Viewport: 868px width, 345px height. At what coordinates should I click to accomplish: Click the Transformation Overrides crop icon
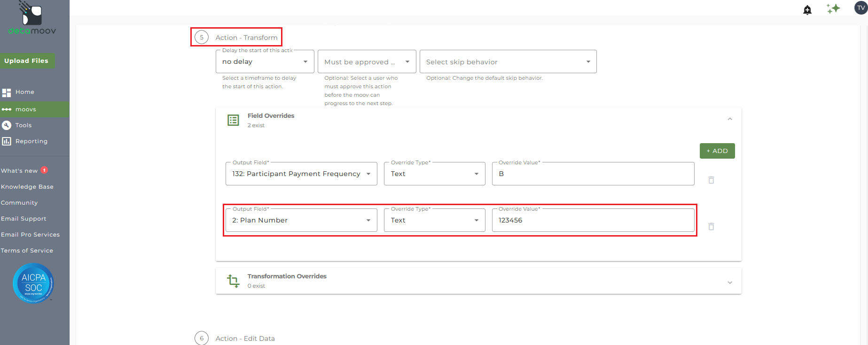(233, 281)
